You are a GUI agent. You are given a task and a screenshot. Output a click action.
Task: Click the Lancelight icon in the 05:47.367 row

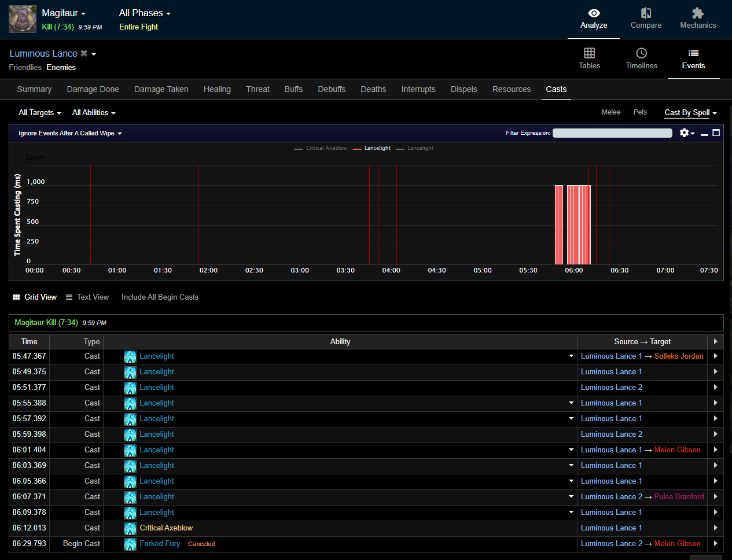[130, 356]
